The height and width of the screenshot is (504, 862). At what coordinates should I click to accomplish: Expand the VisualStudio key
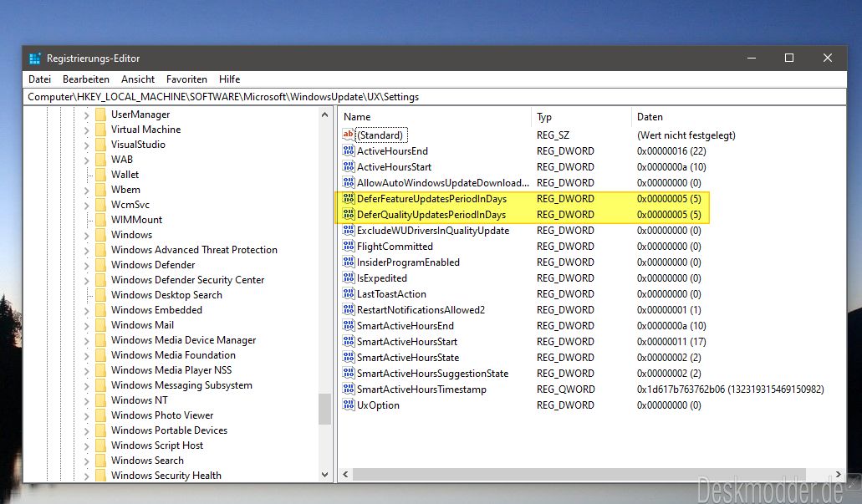point(86,145)
